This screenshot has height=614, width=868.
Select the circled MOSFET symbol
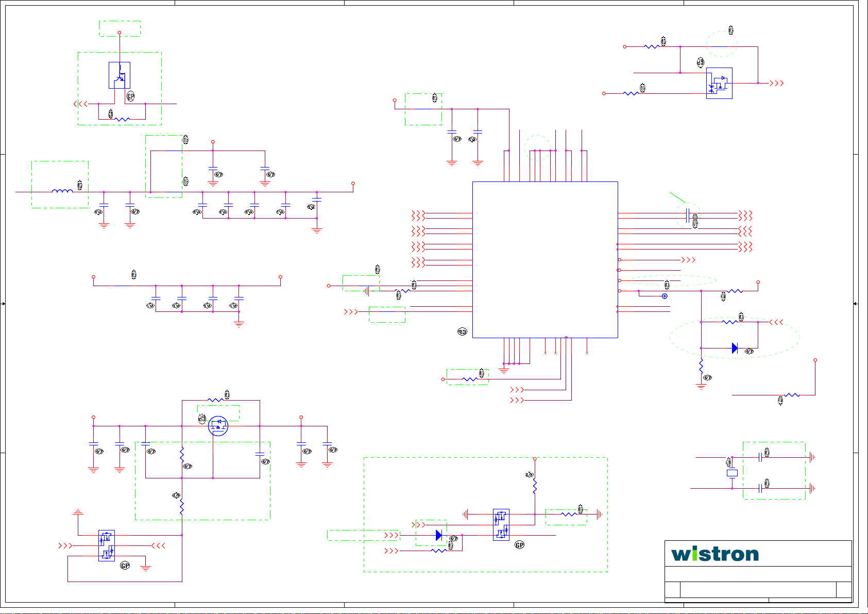click(218, 426)
